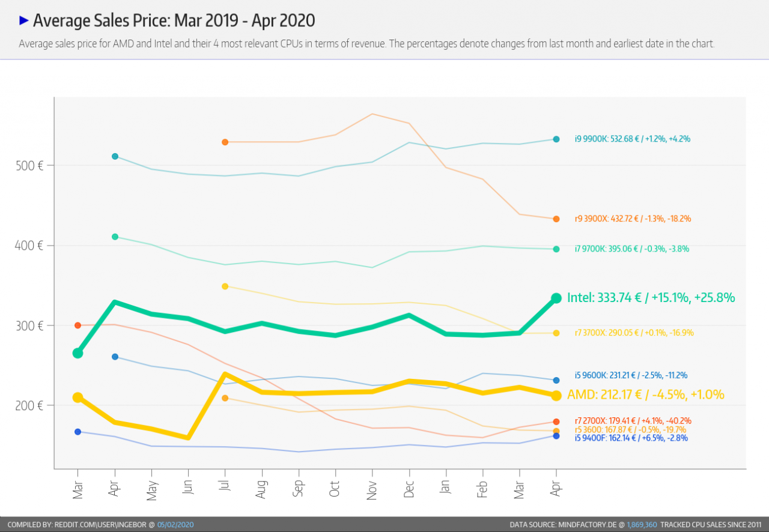Click the r5 3600 167.87 € label
This screenshot has height=532, width=769.
tap(630, 430)
